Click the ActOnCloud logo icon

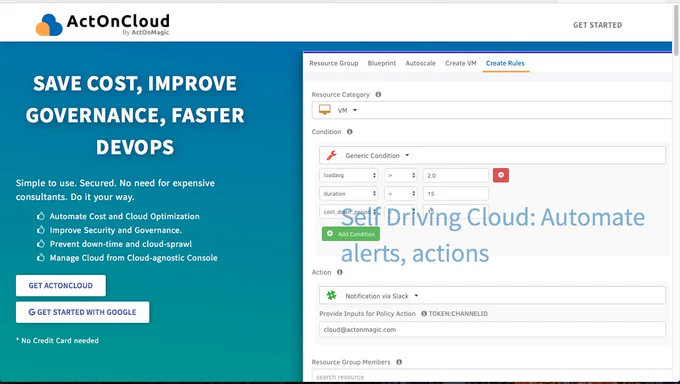point(49,25)
